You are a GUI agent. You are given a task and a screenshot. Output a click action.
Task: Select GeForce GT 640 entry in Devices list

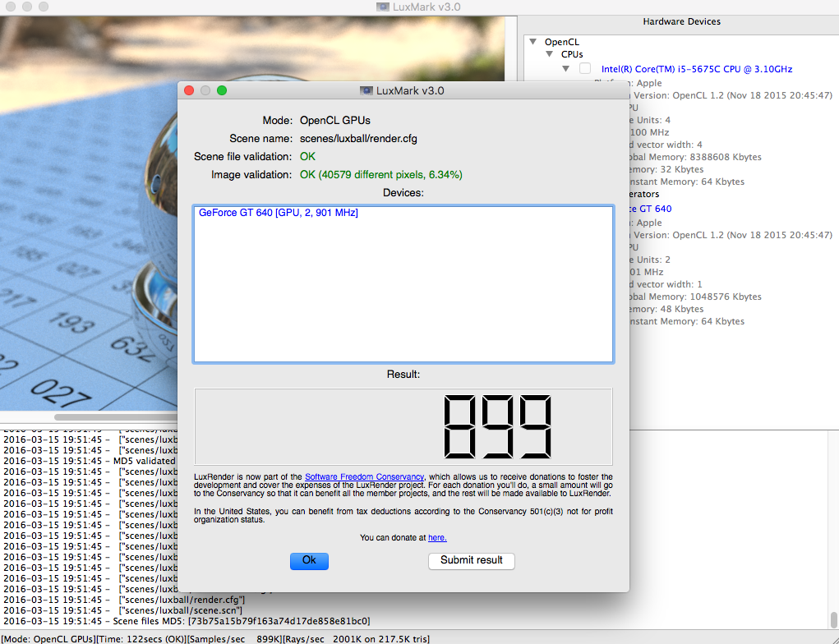point(279,213)
